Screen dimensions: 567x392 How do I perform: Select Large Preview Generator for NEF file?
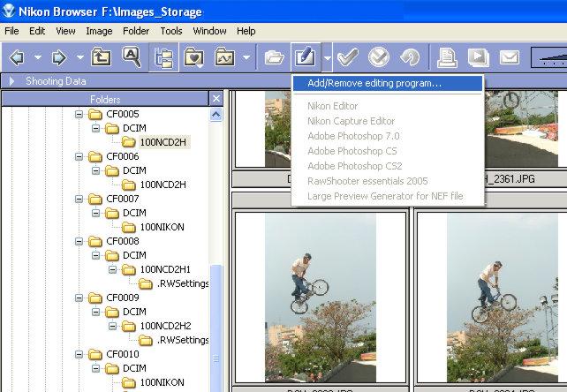tap(388, 196)
